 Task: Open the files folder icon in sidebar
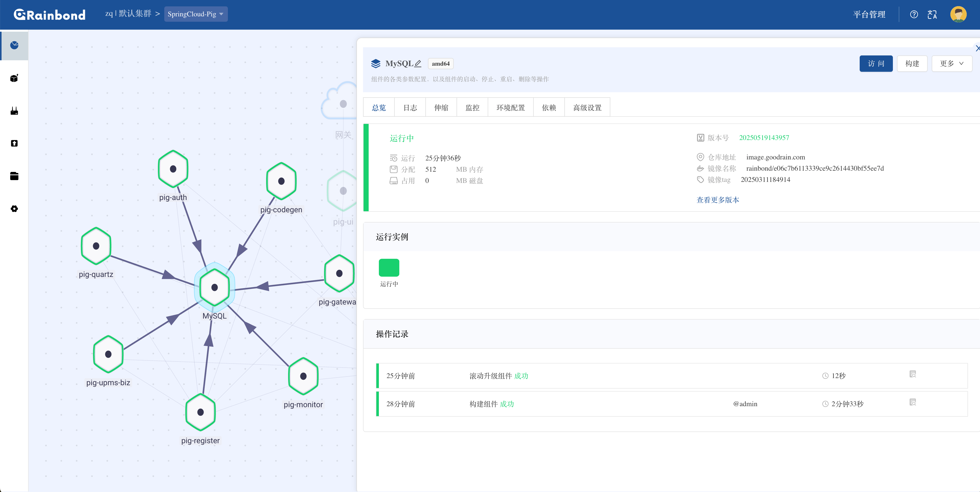point(14,176)
